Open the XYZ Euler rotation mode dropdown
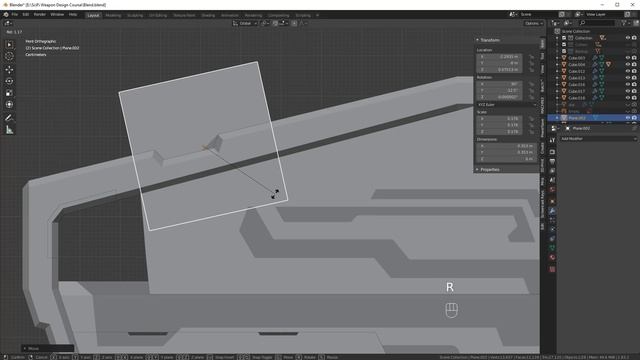 pos(507,104)
